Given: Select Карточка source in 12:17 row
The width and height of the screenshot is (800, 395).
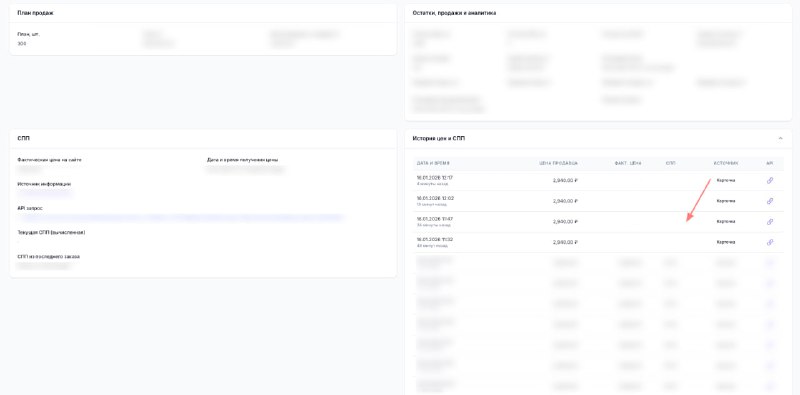Looking at the screenshot, I should coord(726,180).
